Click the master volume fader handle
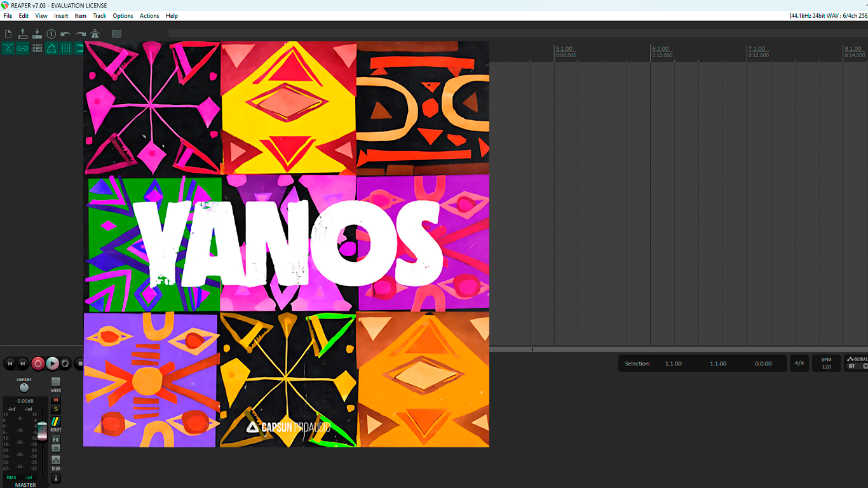Viewport: 868px width, 488px height. 42,431
